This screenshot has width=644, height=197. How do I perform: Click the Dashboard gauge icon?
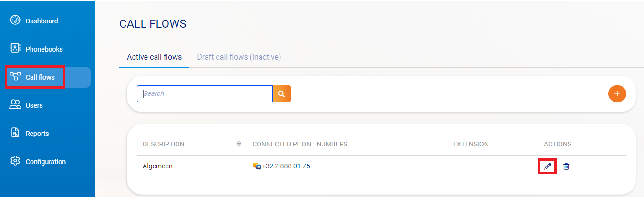click(15, 21)
